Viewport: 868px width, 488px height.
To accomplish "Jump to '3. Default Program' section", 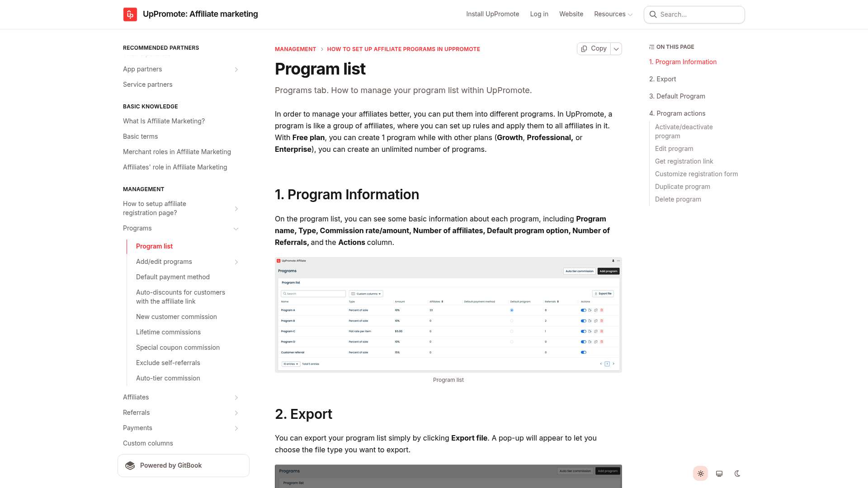I will [677, 96].
